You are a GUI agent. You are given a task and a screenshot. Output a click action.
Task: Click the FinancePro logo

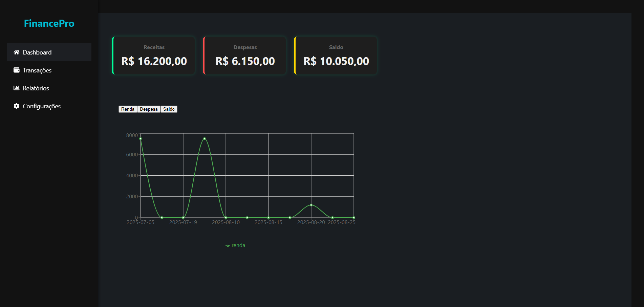pyautogui.click(x=49, y=23)
